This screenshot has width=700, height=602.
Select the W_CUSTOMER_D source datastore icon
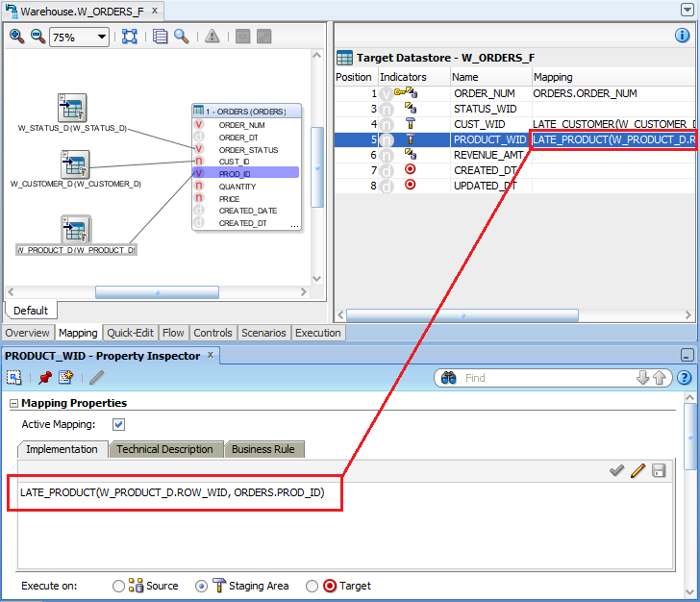click(x=75, y=164)
